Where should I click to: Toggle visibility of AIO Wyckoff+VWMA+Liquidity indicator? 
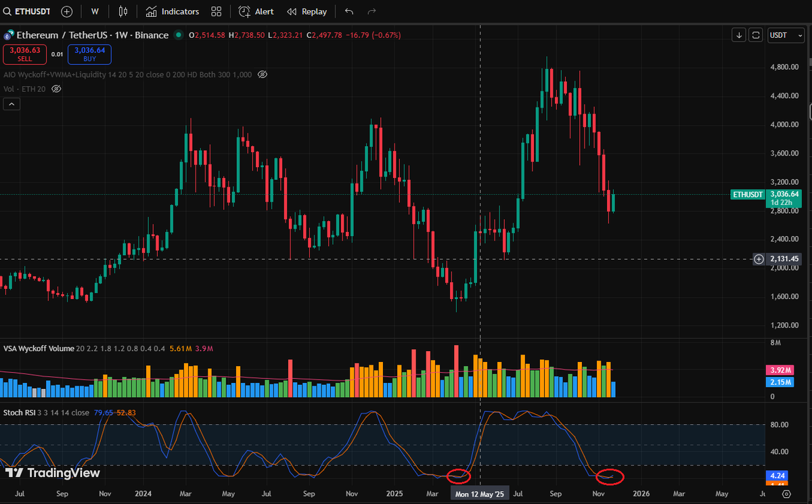coord(263,74)
